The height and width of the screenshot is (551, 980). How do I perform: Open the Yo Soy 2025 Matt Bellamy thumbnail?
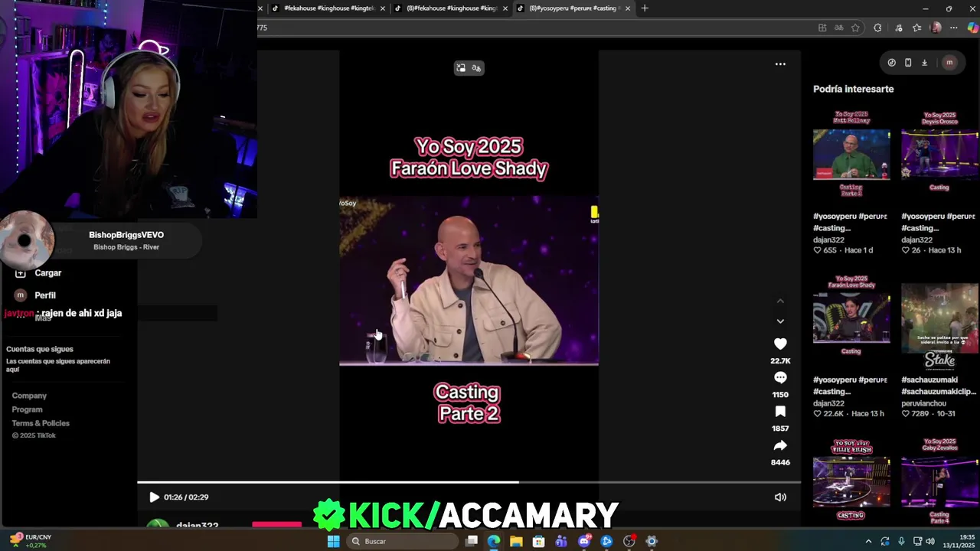851,153
